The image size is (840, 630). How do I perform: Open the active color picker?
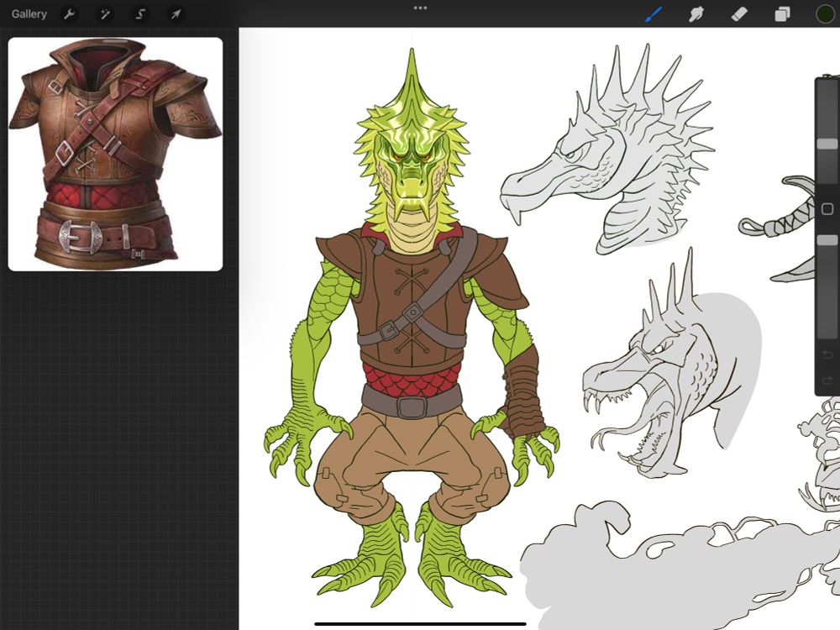(x=825, y=14)
